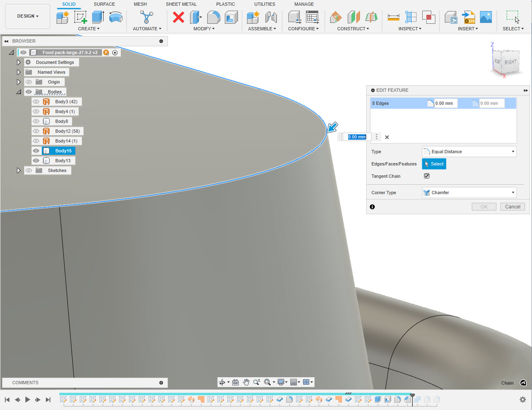532x410 pixels.
Task: Click the blue Select button
Action: click(x=434, y=164)
